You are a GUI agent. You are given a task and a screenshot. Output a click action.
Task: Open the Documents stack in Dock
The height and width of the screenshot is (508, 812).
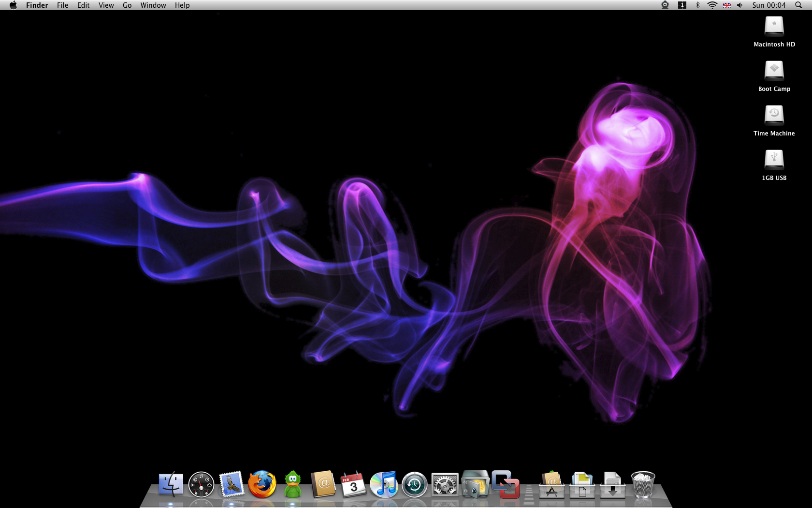pyautogui.click(x=582, y=485)
